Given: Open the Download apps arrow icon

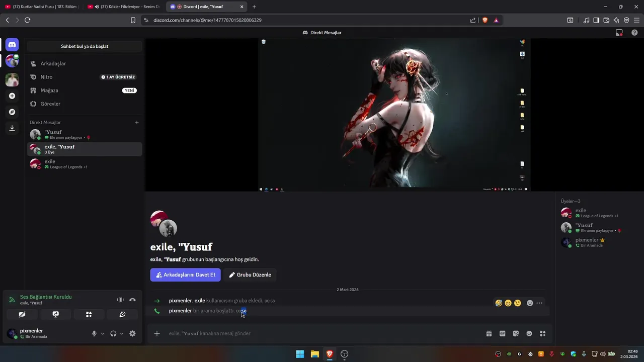Looking at the screenshot, I should (12, 128).
